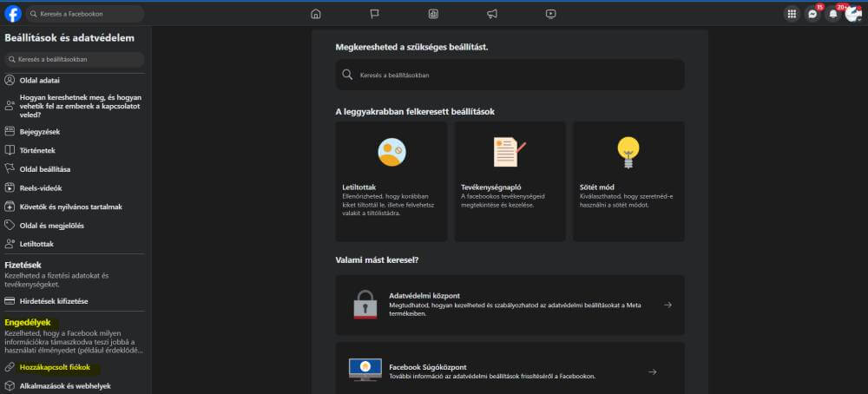Viewport: 868px width, 394px height.
Task: Open the apps grid menu icon
Action: point(792,15)
